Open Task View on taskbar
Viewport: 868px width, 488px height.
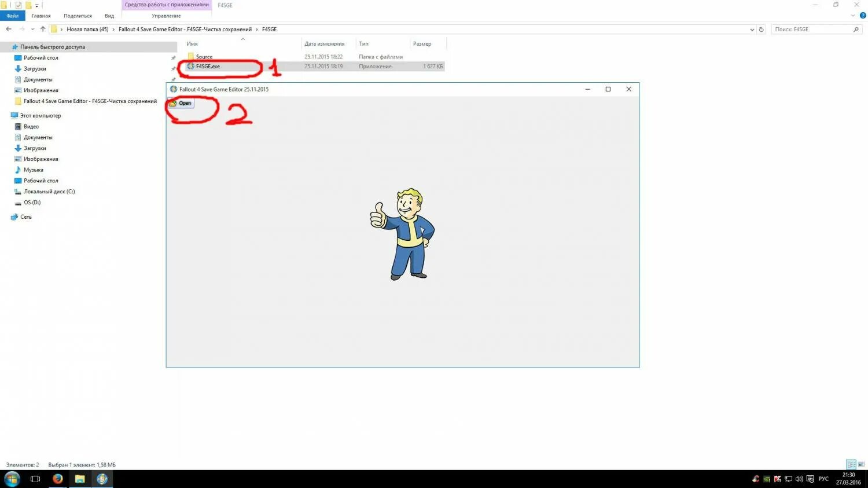click(35, 479)
